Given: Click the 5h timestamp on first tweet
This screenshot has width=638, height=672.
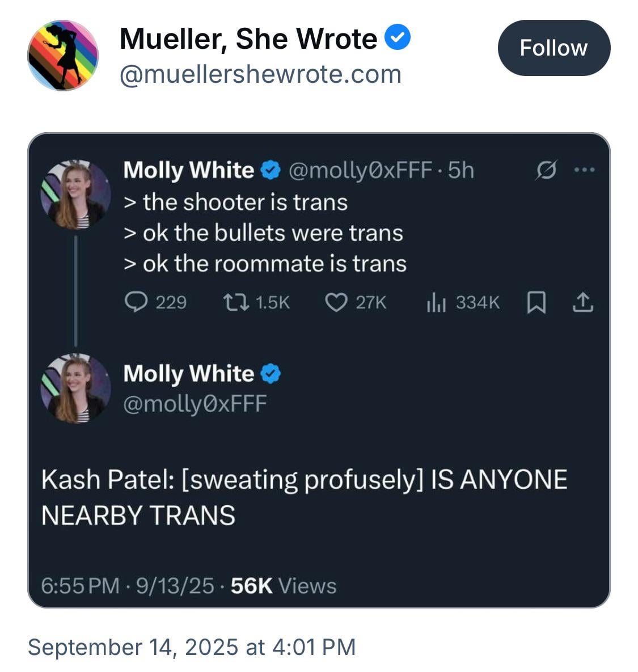Looking at the screenshot, I should point(461,170).
